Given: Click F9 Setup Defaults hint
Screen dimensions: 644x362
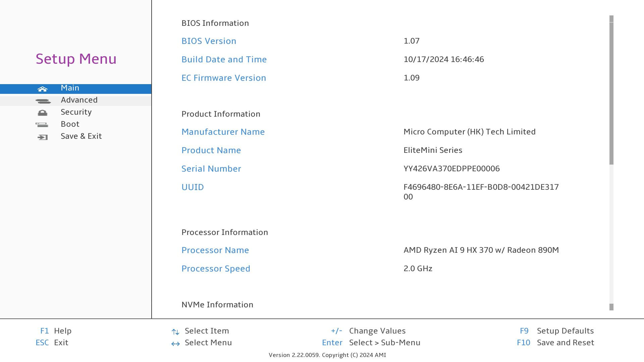Looking at the screenshot, I should (557, 331).
